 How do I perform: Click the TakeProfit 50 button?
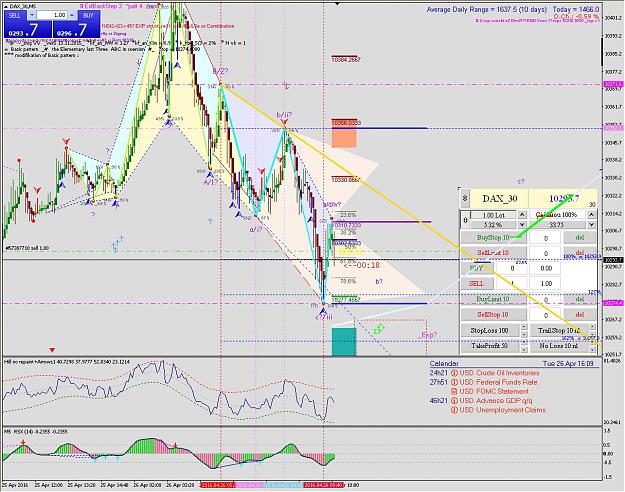point(490,346)
